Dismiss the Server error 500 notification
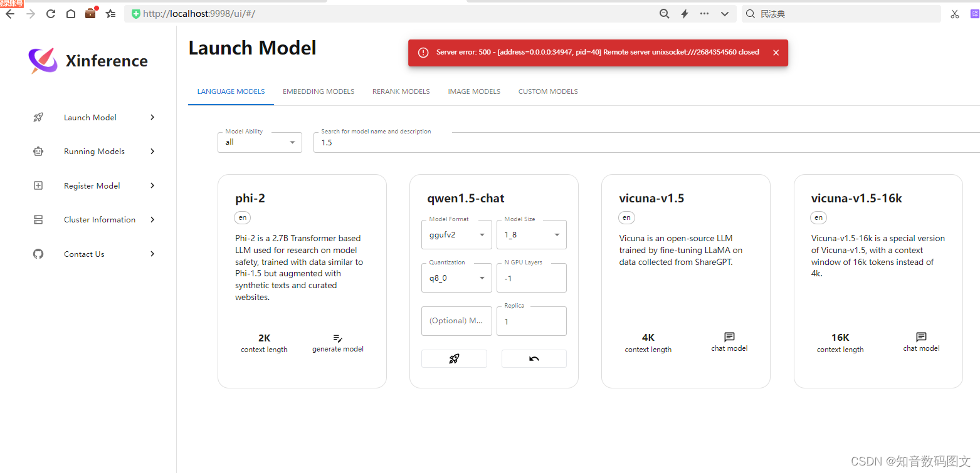This screenshot has height=473, width=980. point(776,53)
